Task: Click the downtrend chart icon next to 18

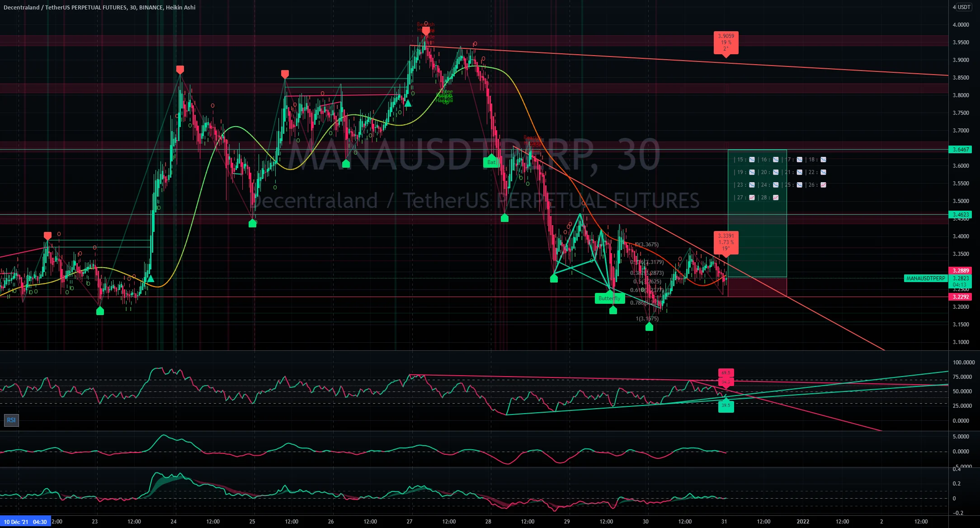Action: click(823, 160)
